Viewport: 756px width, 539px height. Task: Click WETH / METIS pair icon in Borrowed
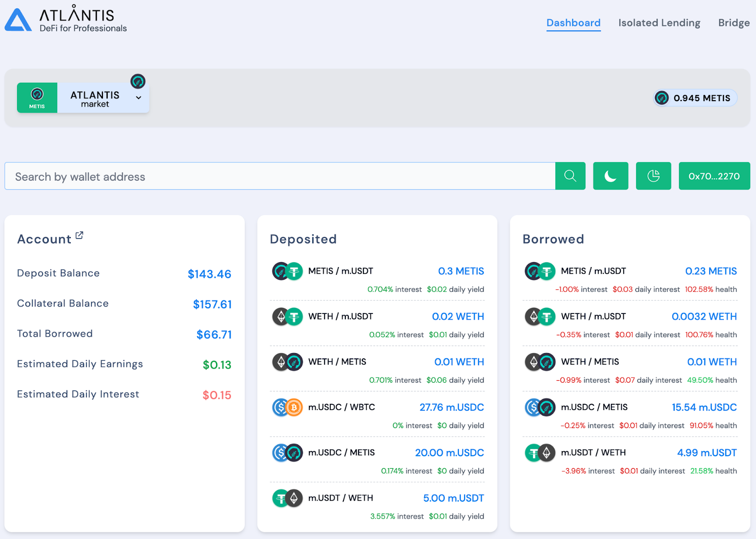(540, 362)
